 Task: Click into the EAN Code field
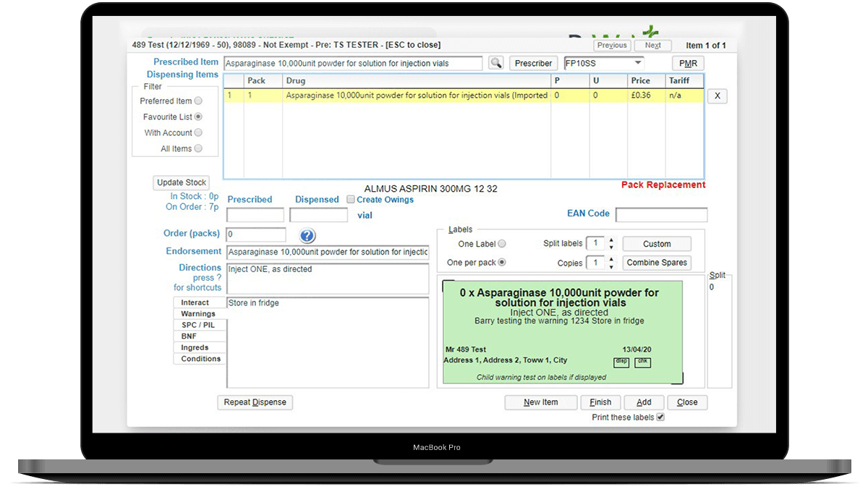pos(661,215)
